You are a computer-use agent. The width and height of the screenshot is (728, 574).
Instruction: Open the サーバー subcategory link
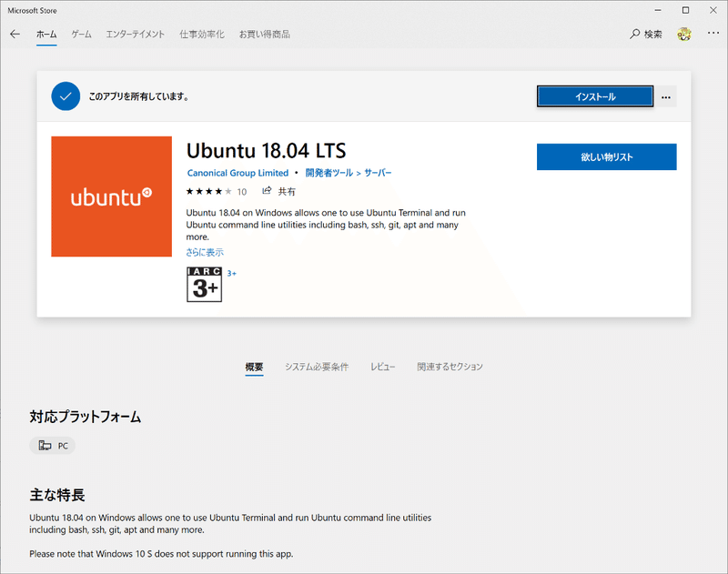378,173
